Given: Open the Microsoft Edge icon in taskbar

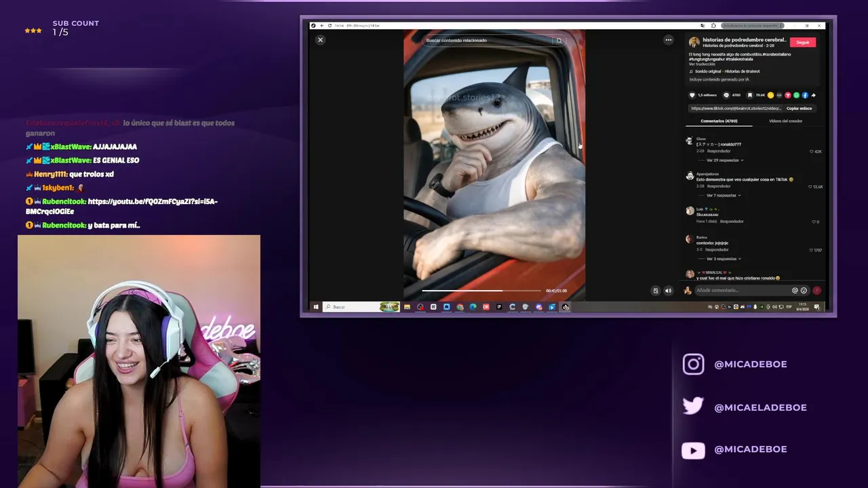Looking at the screenshot, I should [473, 307].
